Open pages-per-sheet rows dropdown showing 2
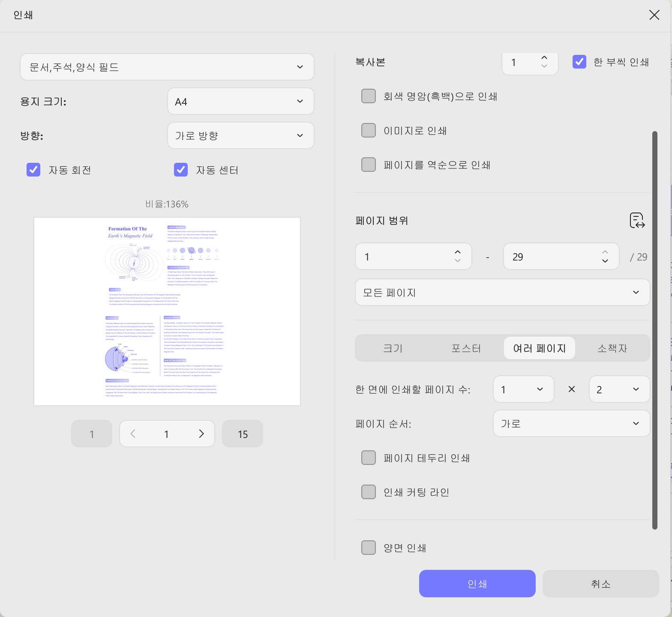Image resolution: width=672 pixels, height=617 pixels. [x=620, y=389]
